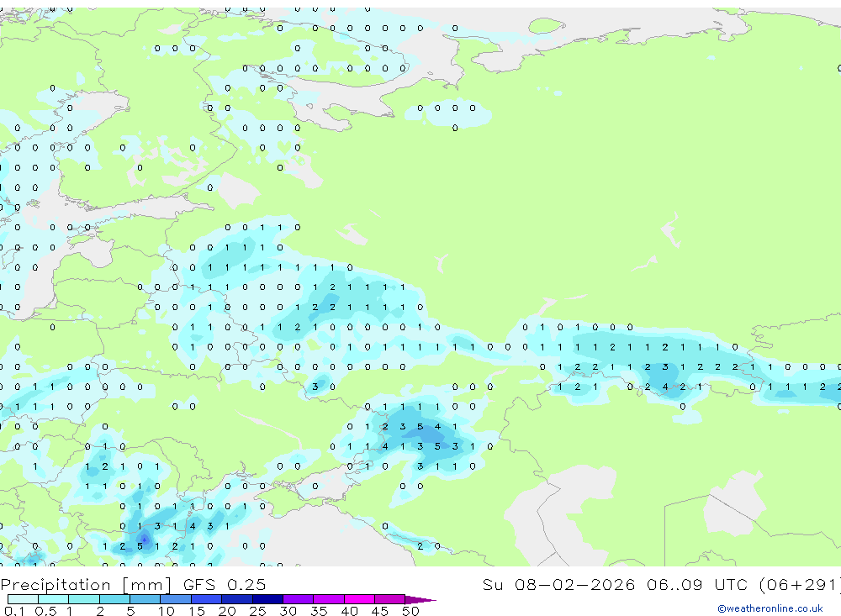Click the '25' legend scale label
841x616 pixels.
[257, 611]
